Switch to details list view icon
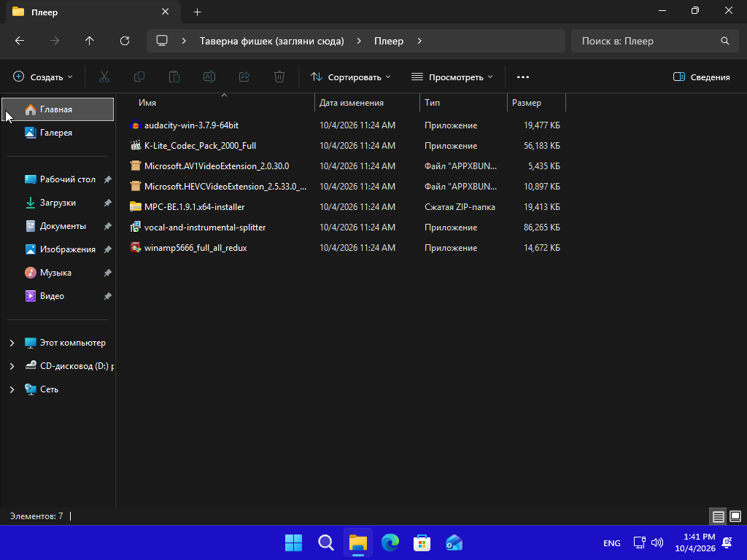747x560 pixels. (718, 516)
